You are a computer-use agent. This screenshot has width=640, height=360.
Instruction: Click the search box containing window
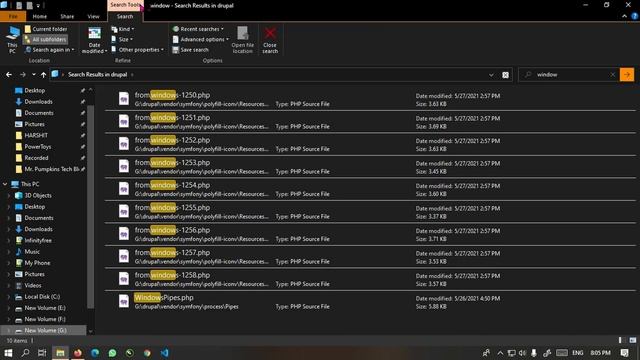(x=569, y=75)
